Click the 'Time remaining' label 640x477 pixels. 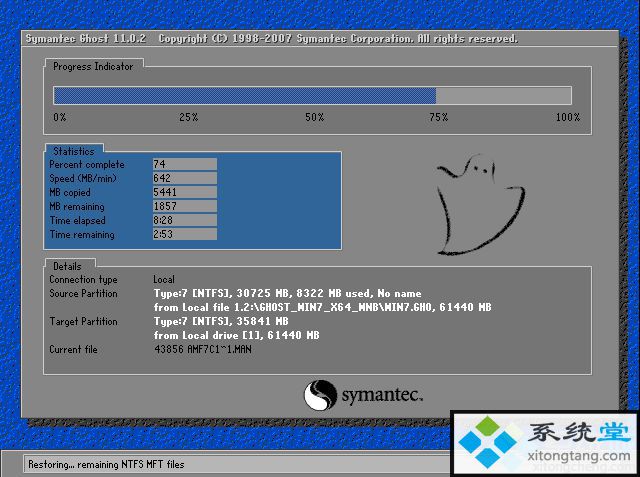click(x=82, y=235)
